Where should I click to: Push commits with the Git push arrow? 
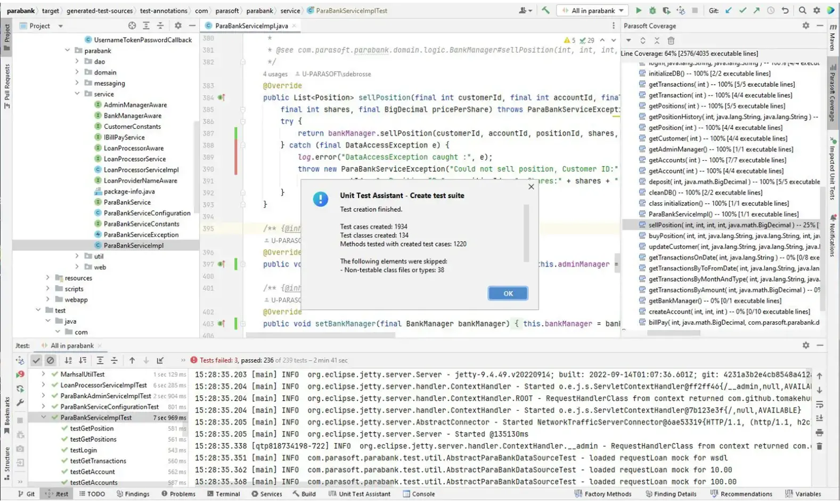pyautogui.click(x=756, y=11)
